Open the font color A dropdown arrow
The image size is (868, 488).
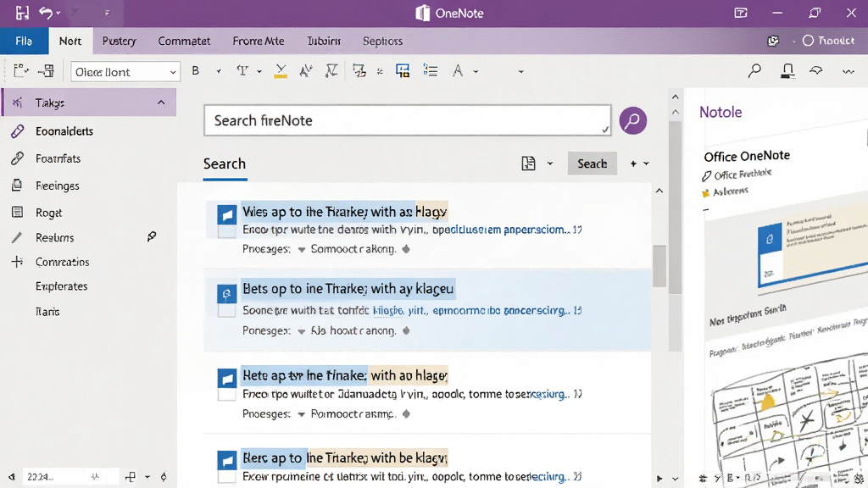[x=476, y=71]
